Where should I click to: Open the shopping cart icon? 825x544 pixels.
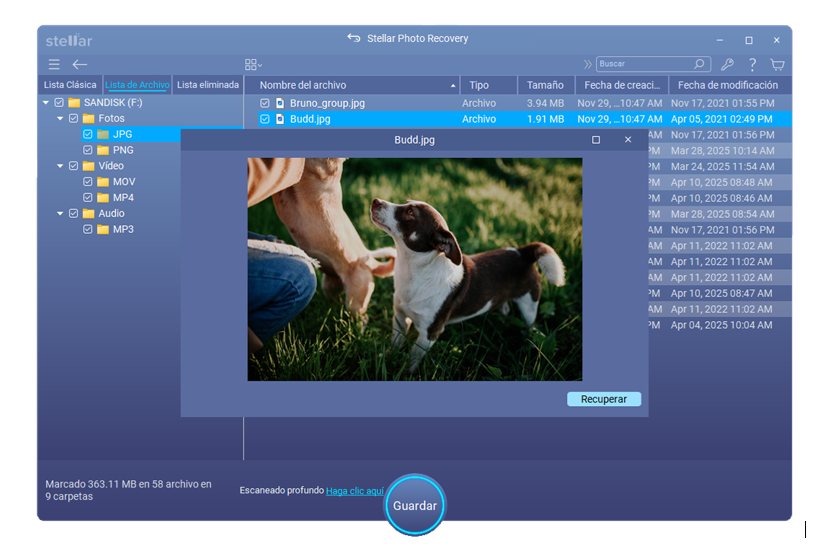(x=777, y=64)
